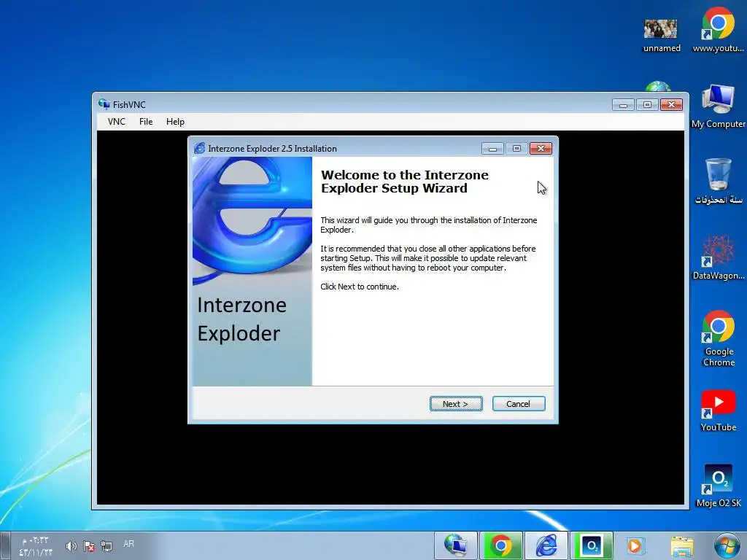
Task: Close the Interzone Exploder installer window
Action: coord(541,149)
